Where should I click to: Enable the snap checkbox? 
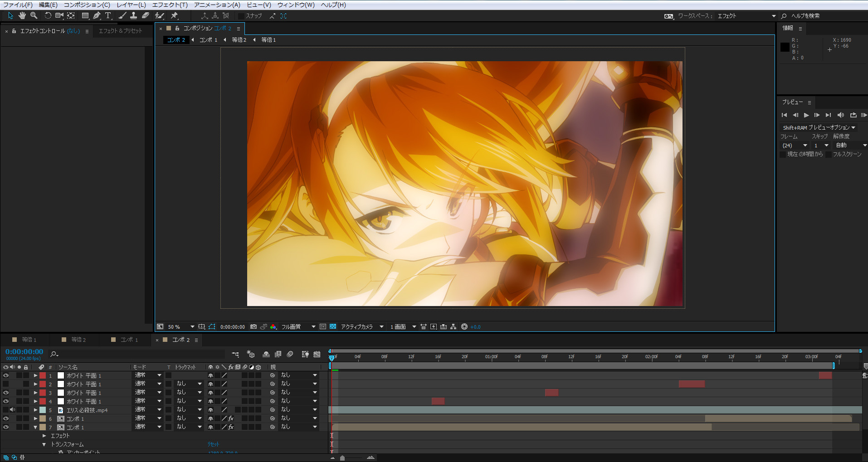(x=241, y=16)
